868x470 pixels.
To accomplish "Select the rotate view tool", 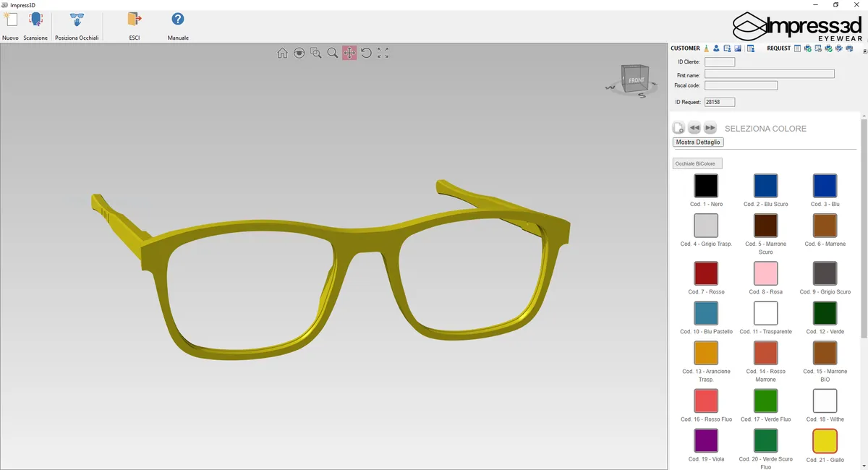I will [367, 53].
